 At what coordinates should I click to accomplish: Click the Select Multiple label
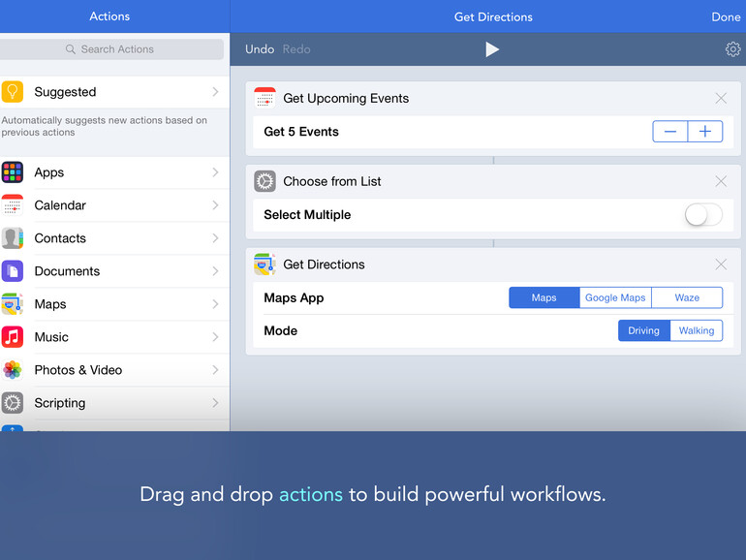click(307, 215)
